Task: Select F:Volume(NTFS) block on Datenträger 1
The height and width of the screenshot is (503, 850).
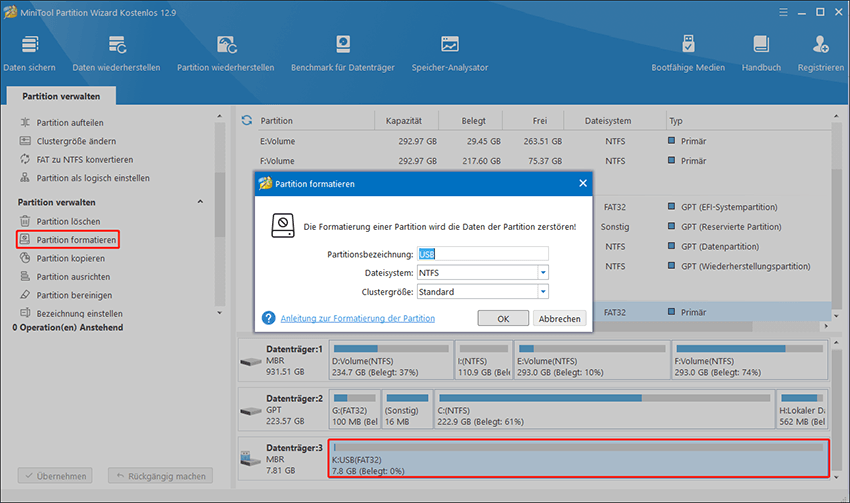Action: click(x=750, y=360)
